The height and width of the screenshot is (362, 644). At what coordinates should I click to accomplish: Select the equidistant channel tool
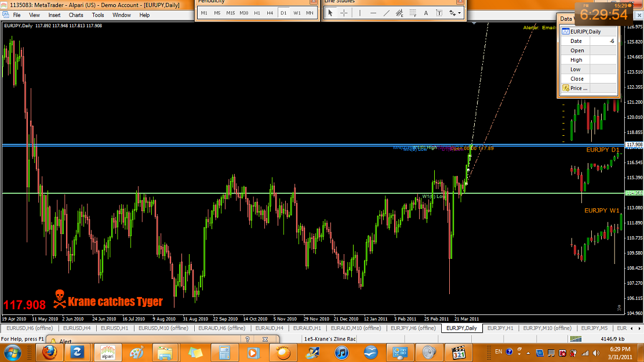tap(399, 13)
